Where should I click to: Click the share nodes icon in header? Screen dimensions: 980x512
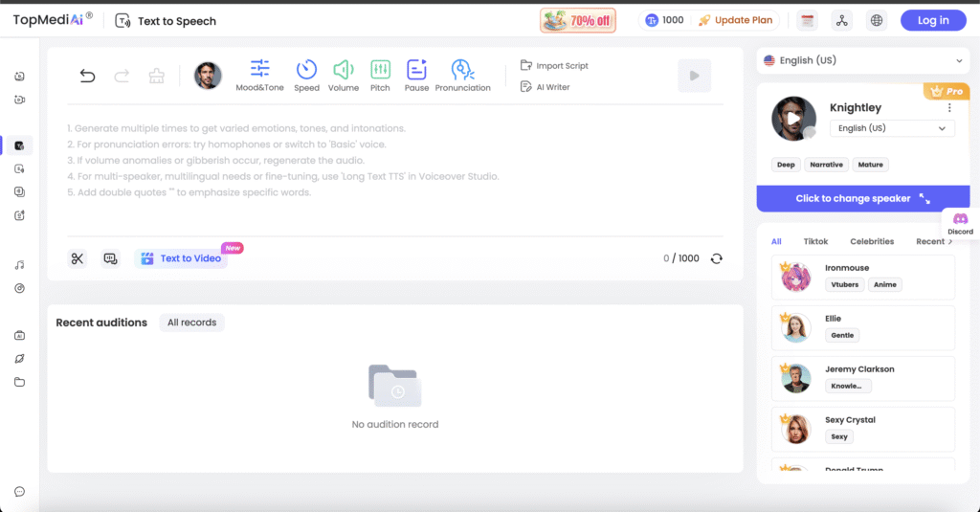(842, 20)
